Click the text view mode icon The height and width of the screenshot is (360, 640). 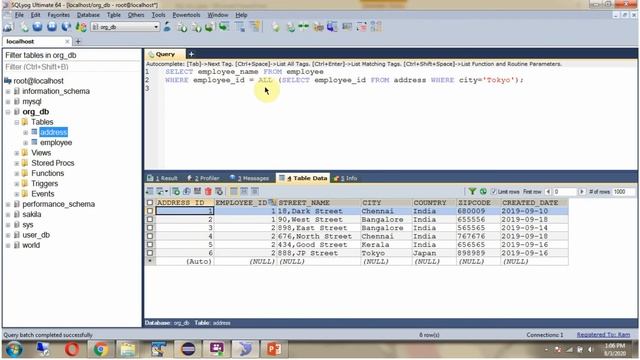click(255, 191)
